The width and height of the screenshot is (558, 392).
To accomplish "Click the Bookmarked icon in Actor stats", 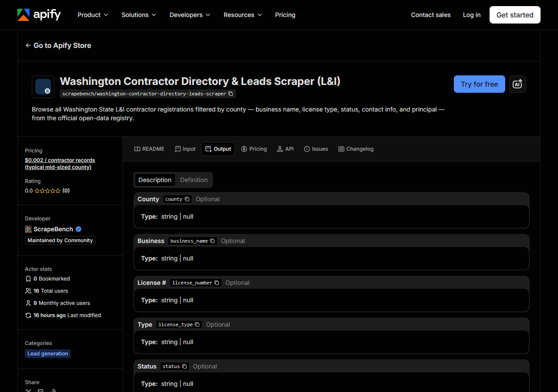I will point(28,279).
